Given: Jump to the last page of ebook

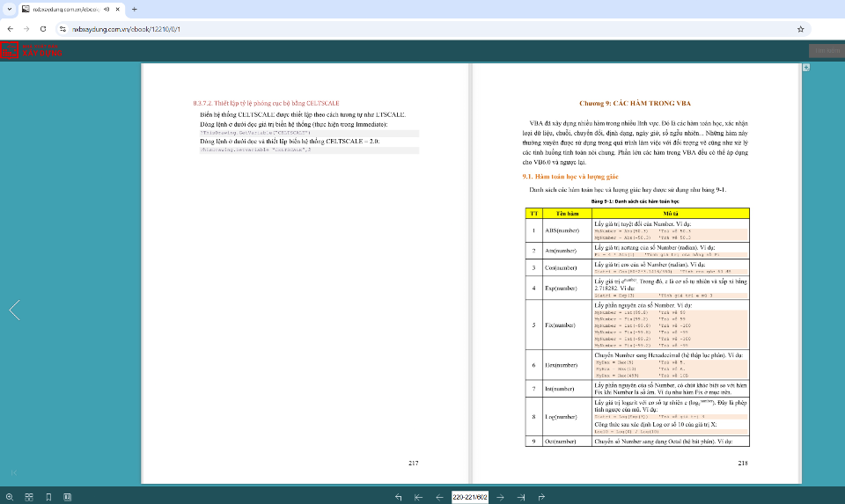Looking at the screenshot, I should coord(521,497).
